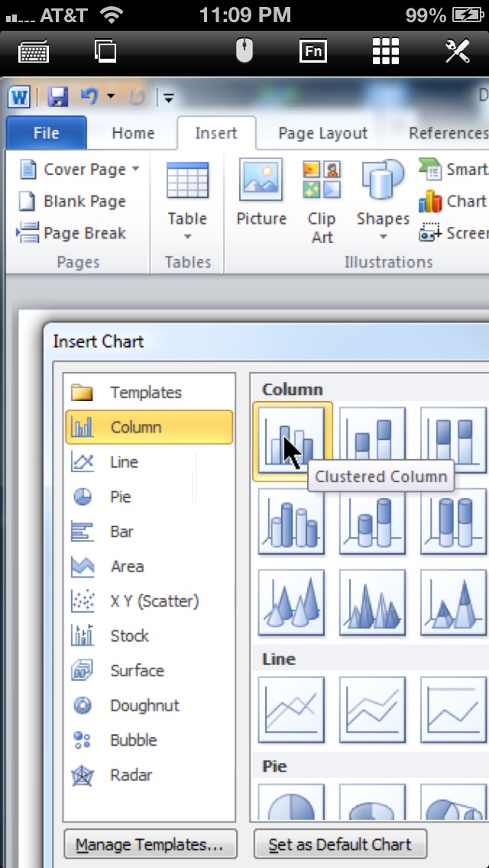The width and height of the screenshot is (489, 868).
Task: Open the Quick Access Toolbar customize arrow
Action: pos(168,98)
